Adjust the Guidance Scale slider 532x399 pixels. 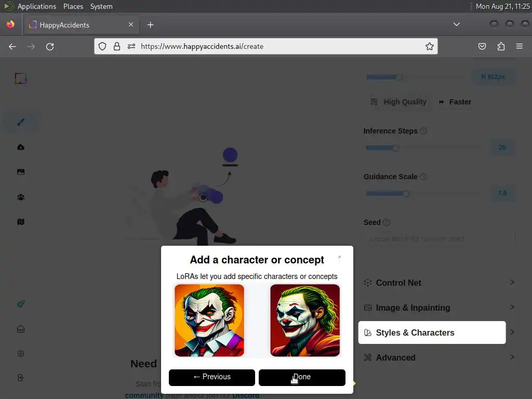tap(406, 194)
